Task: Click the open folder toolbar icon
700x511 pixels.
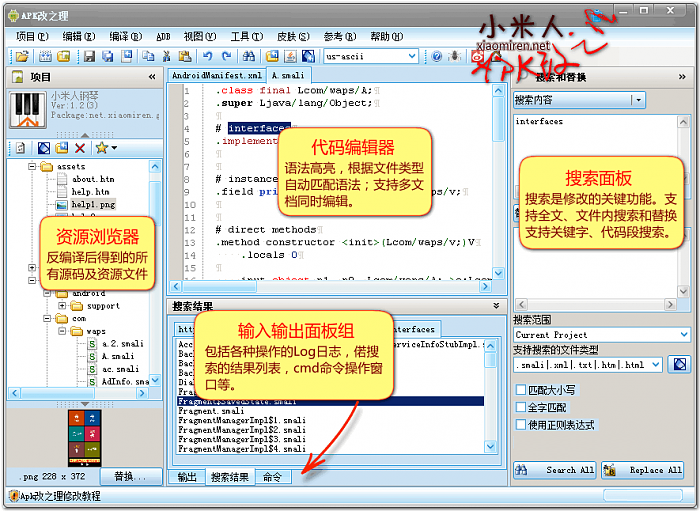Action: (21, 56)
